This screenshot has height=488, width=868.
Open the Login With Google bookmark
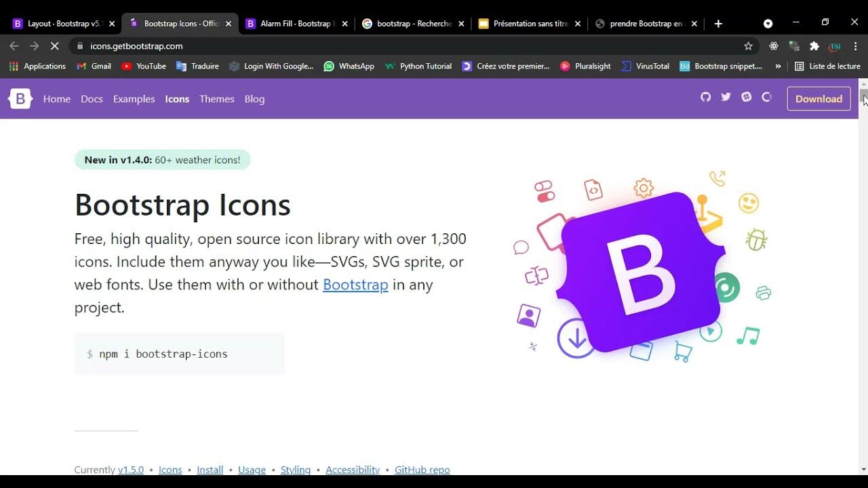pyautogui.click(x=271, y=66)
